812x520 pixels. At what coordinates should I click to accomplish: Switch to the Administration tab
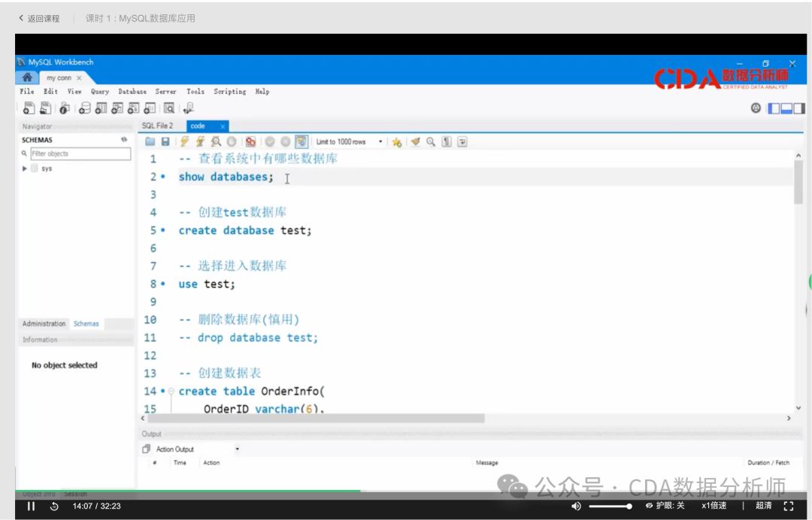44,323
